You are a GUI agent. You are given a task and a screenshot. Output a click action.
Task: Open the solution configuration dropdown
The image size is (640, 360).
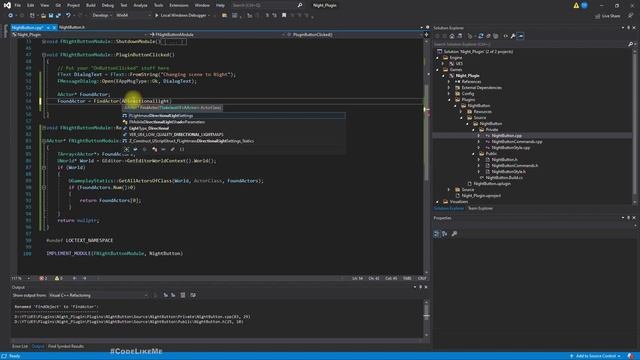(x=101, y=16)
